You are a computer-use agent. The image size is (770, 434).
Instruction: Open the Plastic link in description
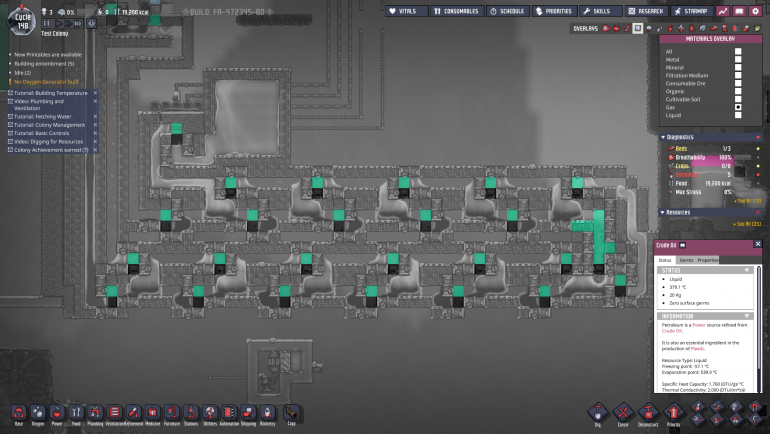point(697,349)
